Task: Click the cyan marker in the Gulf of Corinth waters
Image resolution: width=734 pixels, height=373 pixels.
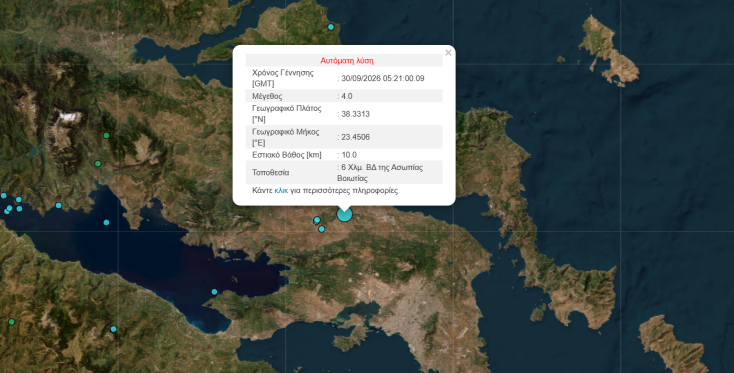Action: click(x=106, y=222)
